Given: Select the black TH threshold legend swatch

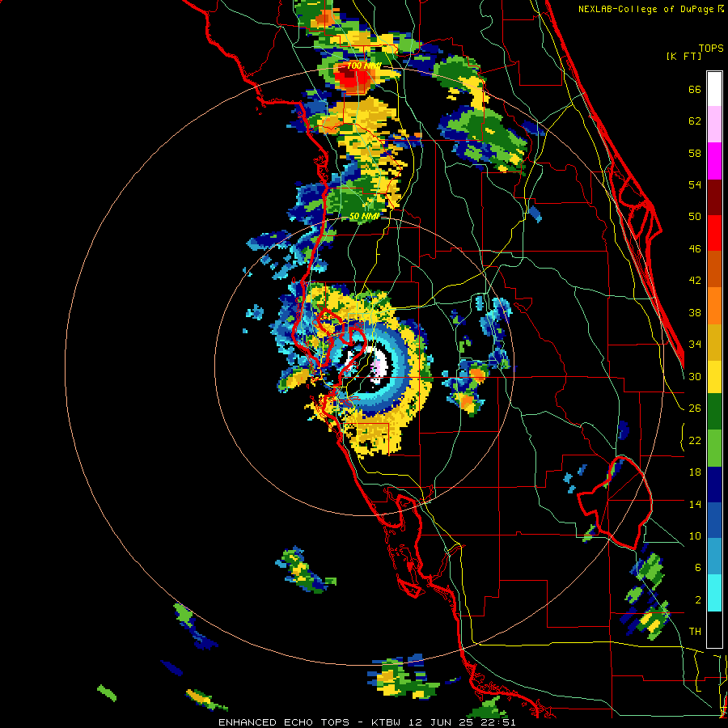Looking at the screenshot, I should (714, 629).
